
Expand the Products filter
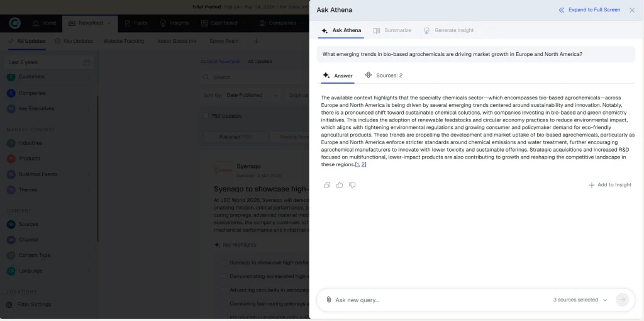coord(48,159)
